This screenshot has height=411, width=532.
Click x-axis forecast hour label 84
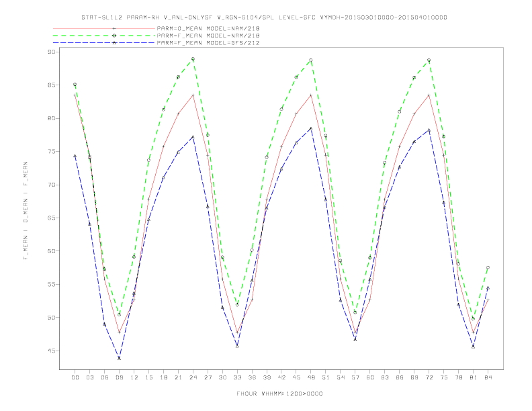(x=488, y=377)
